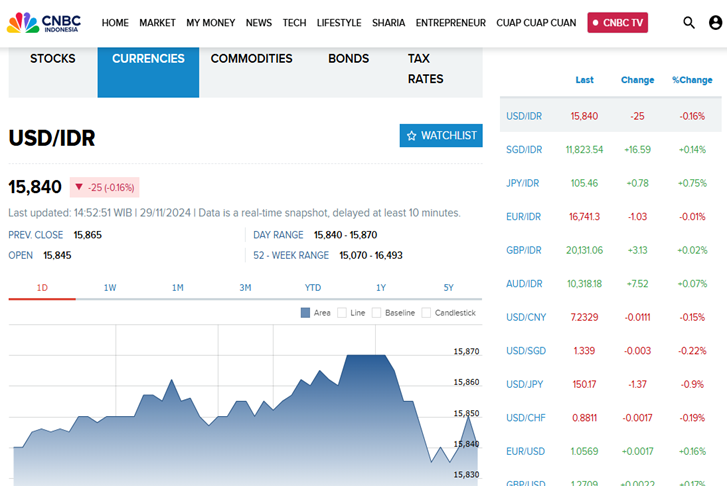
Task: Open the MARKET menu in navigation
Action: 157,22
